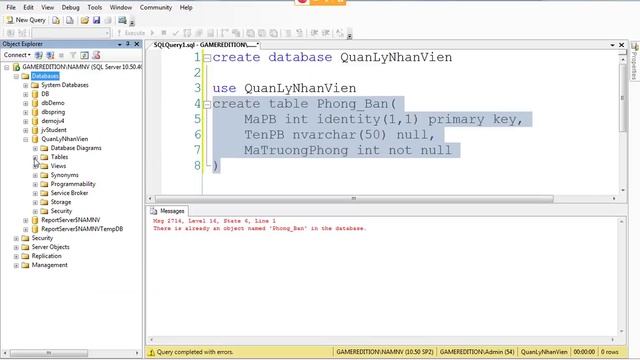Screen dimensions: 640x360
Task: Click the query editor vertical scrollbar
Action: click(623, 98)
